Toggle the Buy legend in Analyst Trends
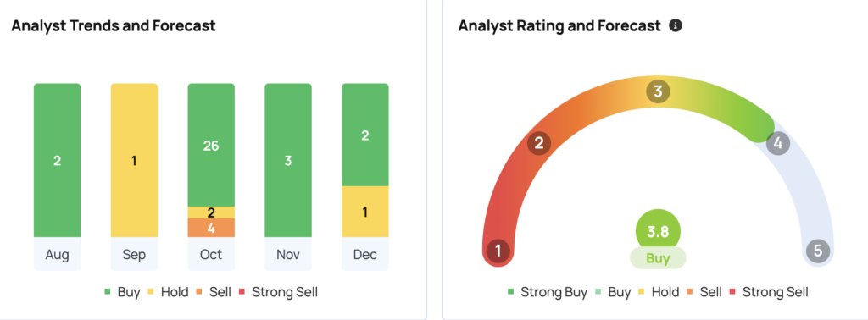868x320 pixels. click(x=122, y=292)
